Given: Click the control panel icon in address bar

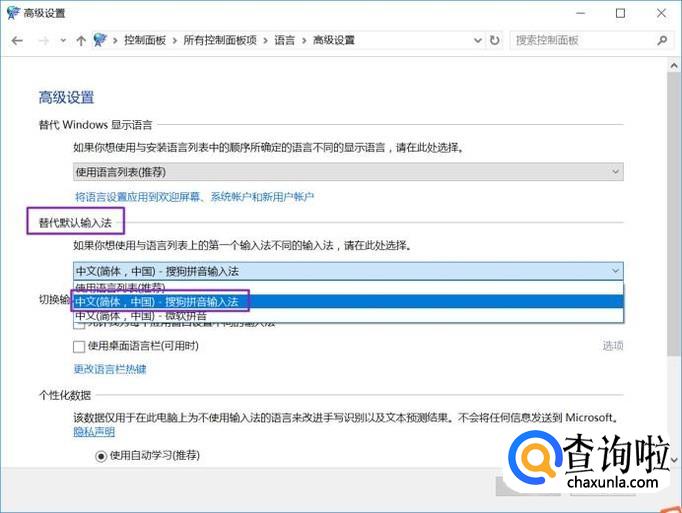Looking at the screenshot, I should pyautogui.click(x=100, y=40).
